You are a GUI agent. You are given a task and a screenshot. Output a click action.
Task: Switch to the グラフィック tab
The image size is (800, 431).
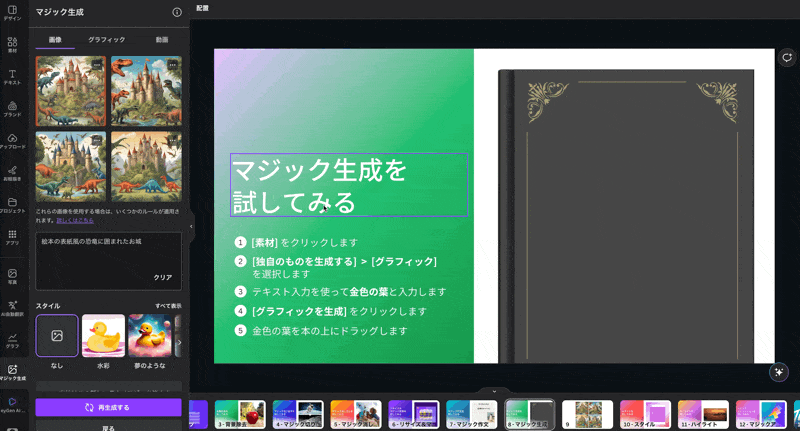pos(107,39)
